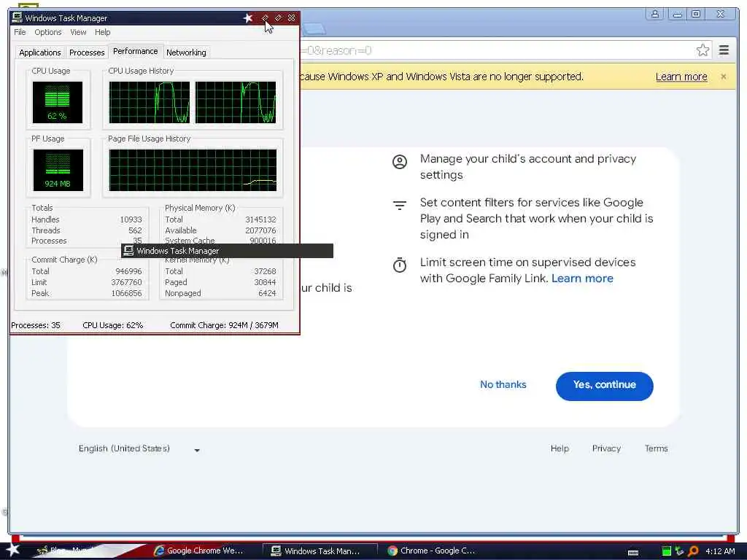Open the Options menu in Task Manager

coord(48,32)
